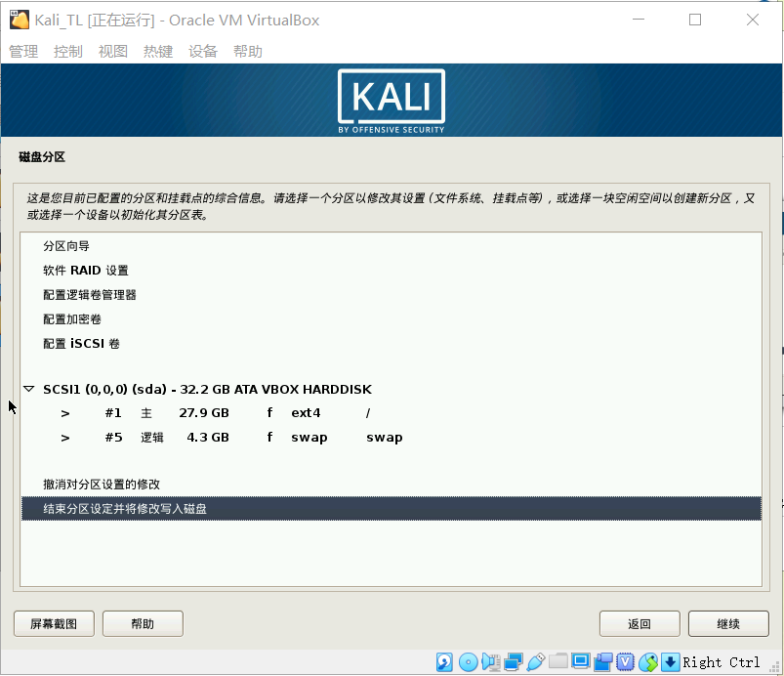The image size is (784, 676).
Task: Click the USB devices status icon
Action: tap(535, 662)
